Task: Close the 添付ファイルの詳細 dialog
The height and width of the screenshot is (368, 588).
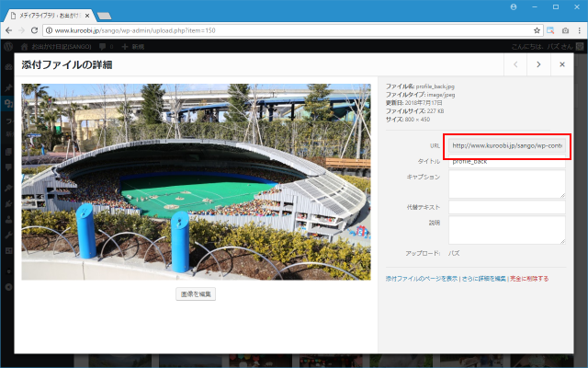Action: pyautogui.click(x=561, y=64)
